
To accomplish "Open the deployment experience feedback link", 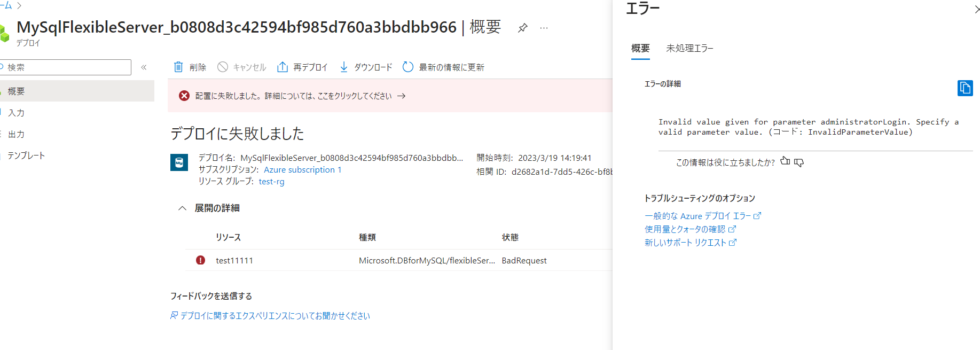I will click(x=275, y=316).
